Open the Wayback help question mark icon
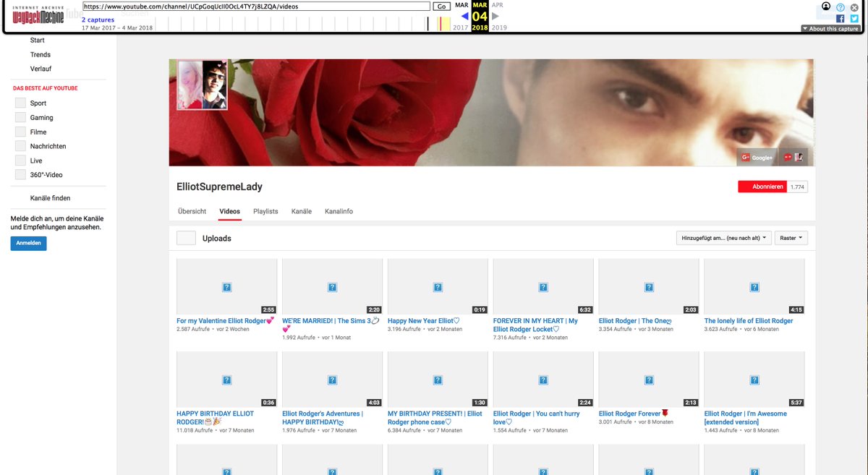This screenshot has width=868, height=475. [841, 7]
